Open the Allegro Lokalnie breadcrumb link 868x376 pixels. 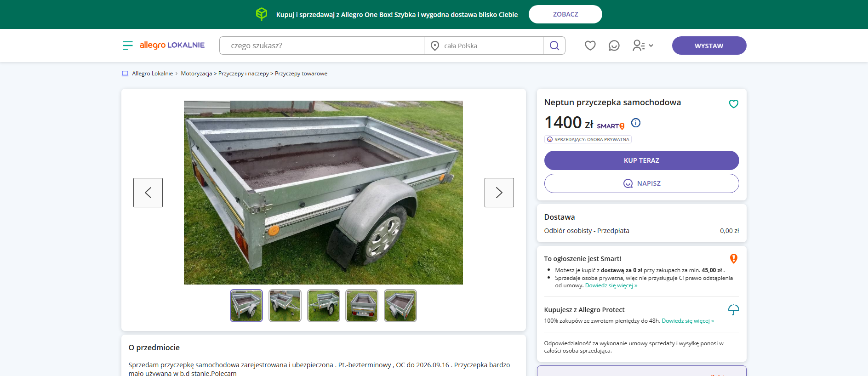click(152, 74)
